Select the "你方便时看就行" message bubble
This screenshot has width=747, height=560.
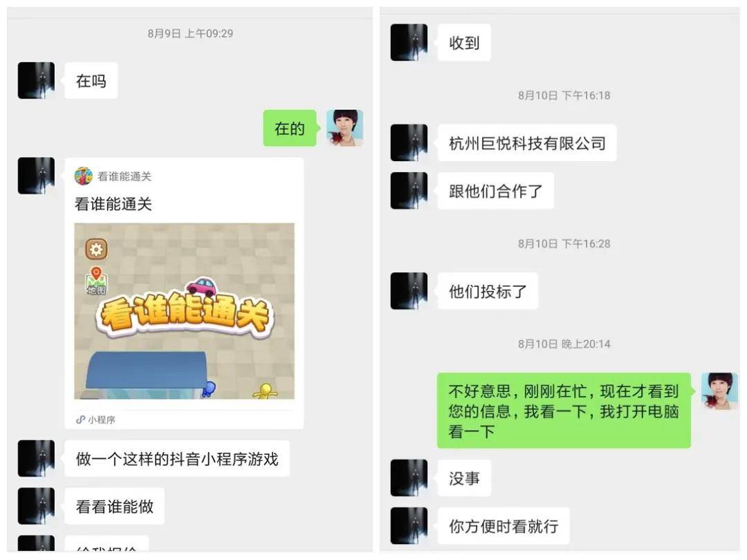coord(504,525)
